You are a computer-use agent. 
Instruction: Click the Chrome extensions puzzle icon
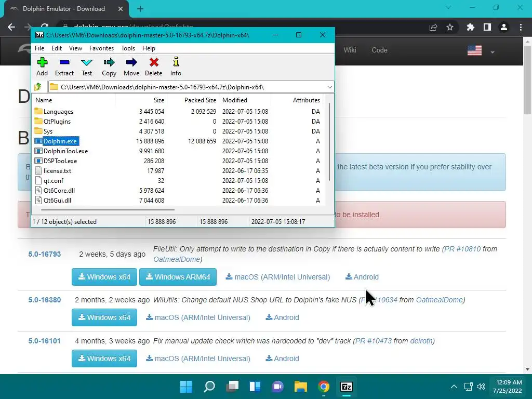click(470, 27)
